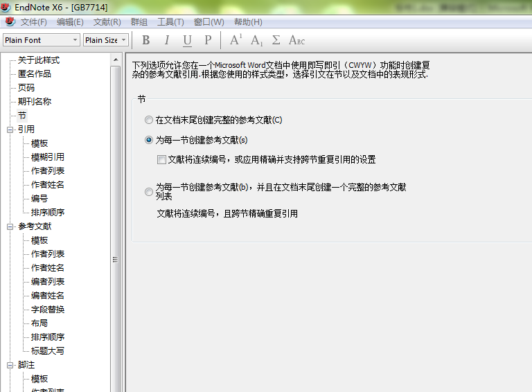Open the 文献(R) menu
The height and width of the screenshot is (392, 532).
(x=107, y=22)
